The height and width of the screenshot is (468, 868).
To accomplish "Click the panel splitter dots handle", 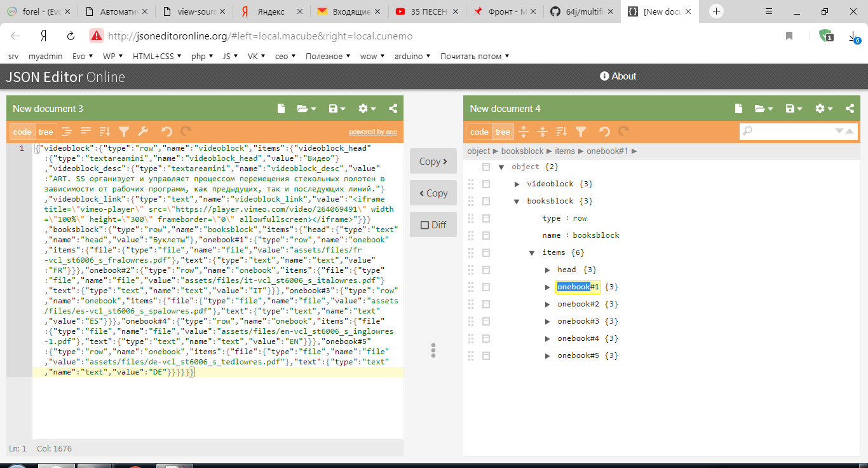I will pyautogui.click(x=433, y=350).
